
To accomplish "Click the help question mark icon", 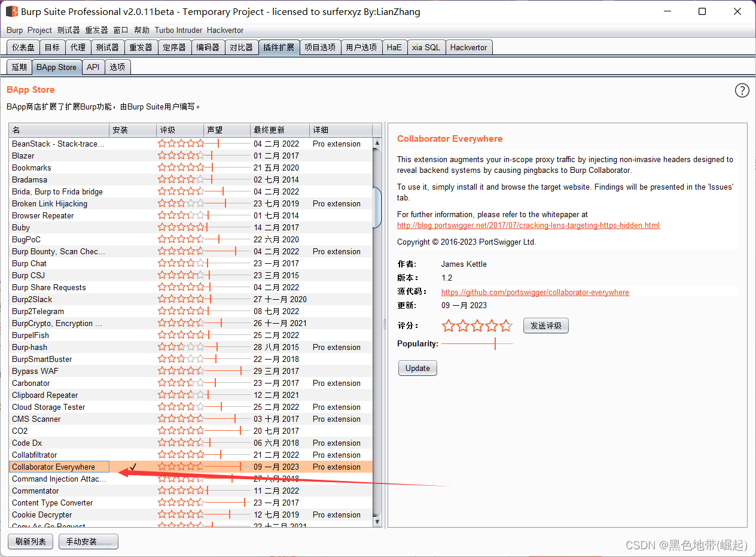I will pos(742,90).
